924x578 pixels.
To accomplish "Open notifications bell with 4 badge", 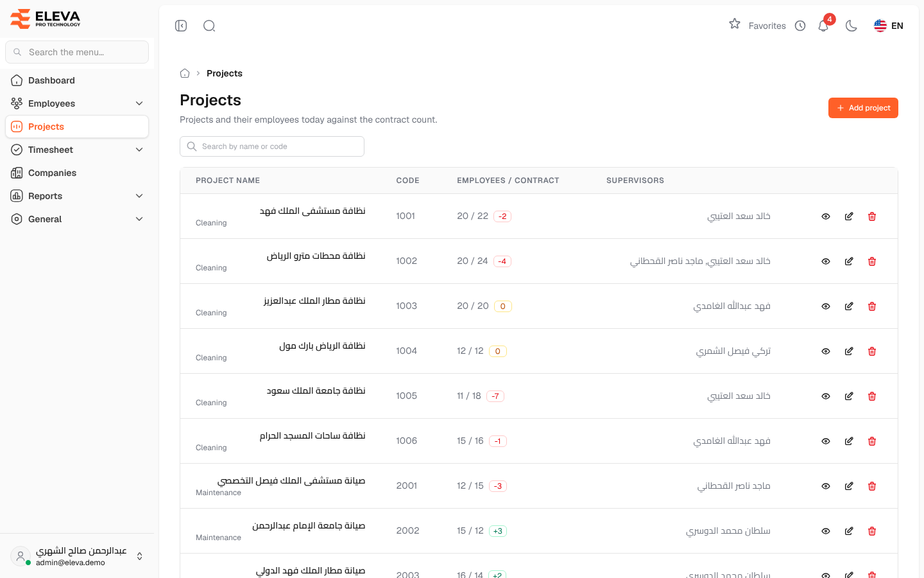I will click(x=824, y=26).
